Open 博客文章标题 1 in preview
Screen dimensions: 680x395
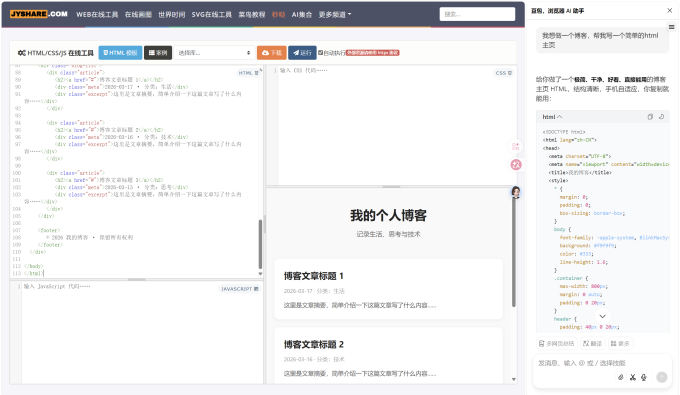point(314,276)
